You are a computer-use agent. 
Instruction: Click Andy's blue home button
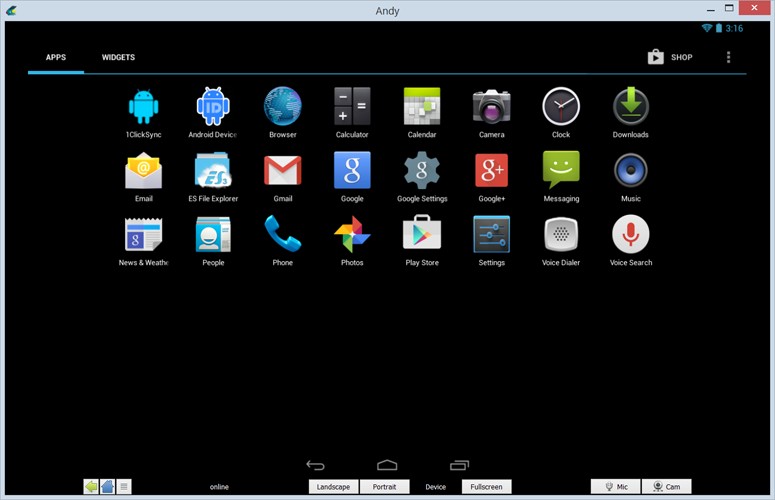click(x=107, y=487)
